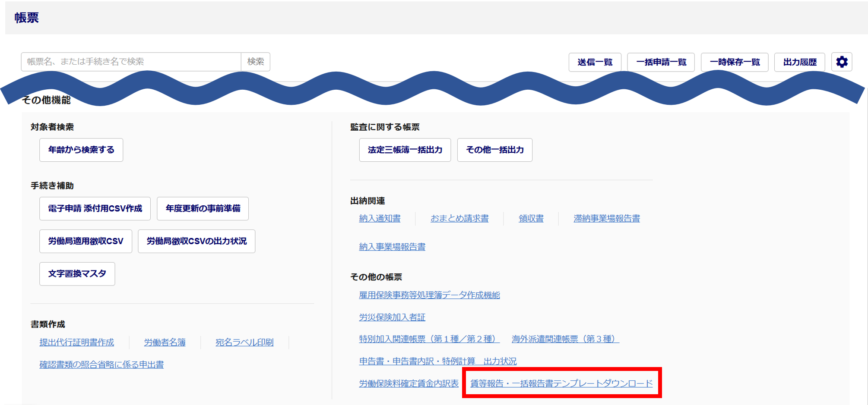Click 年齢から検索する button

point(81,150)
